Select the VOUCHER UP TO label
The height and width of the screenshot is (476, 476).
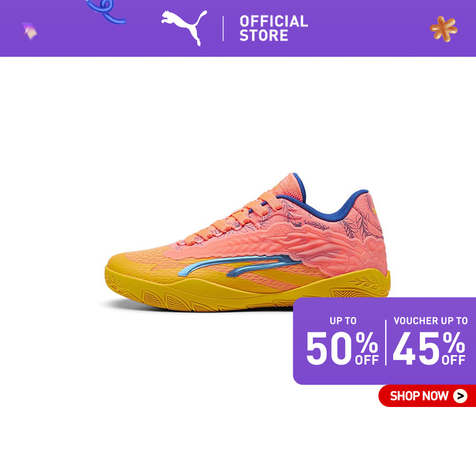[x=430, y=320]
